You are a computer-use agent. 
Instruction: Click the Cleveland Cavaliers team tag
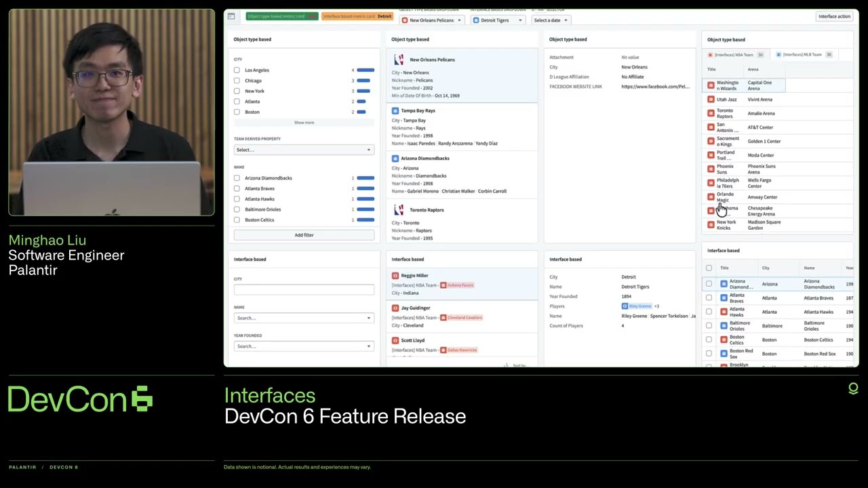click(461, 317)
